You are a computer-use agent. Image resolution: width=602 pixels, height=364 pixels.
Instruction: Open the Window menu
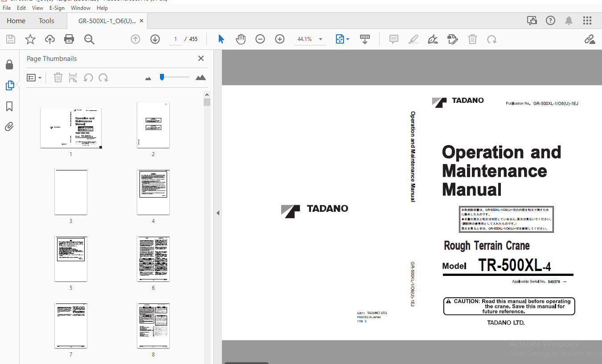(81, 8)
